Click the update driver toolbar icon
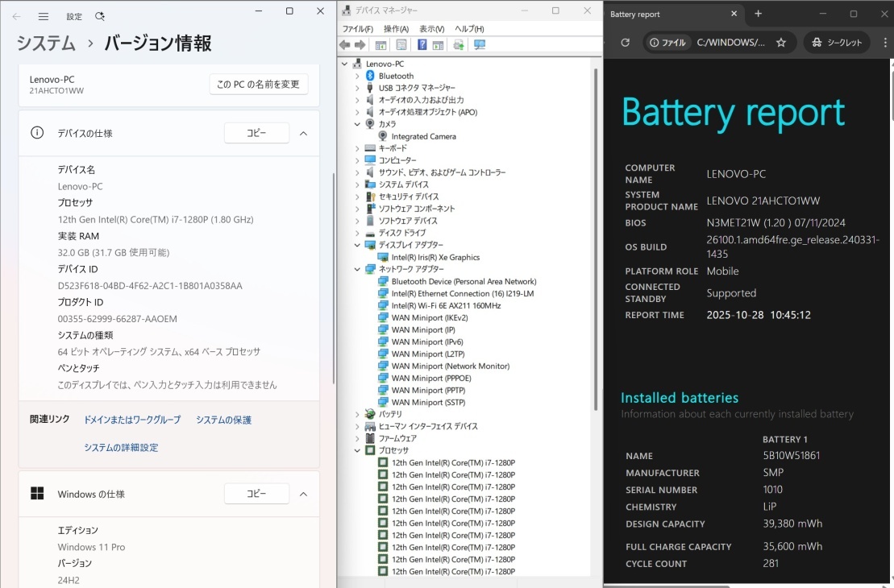The image size is (894, 588). [459, 45]
